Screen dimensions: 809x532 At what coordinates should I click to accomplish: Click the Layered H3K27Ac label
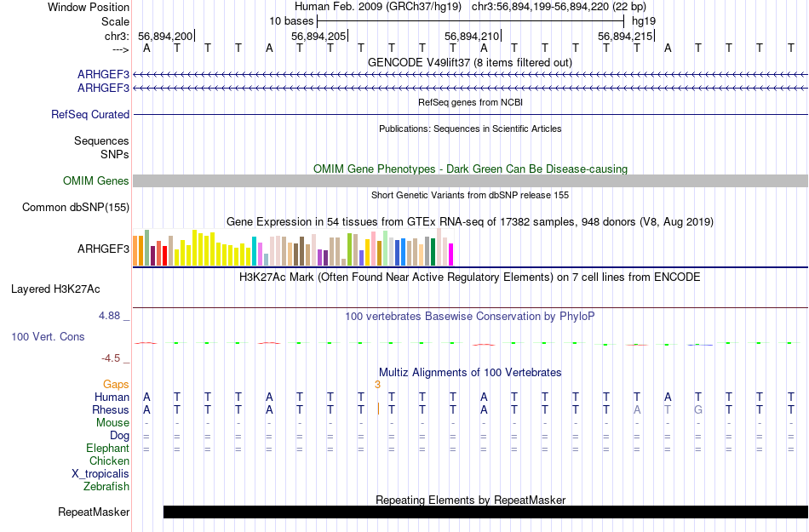pyautogui.click(x=55, y=289)
